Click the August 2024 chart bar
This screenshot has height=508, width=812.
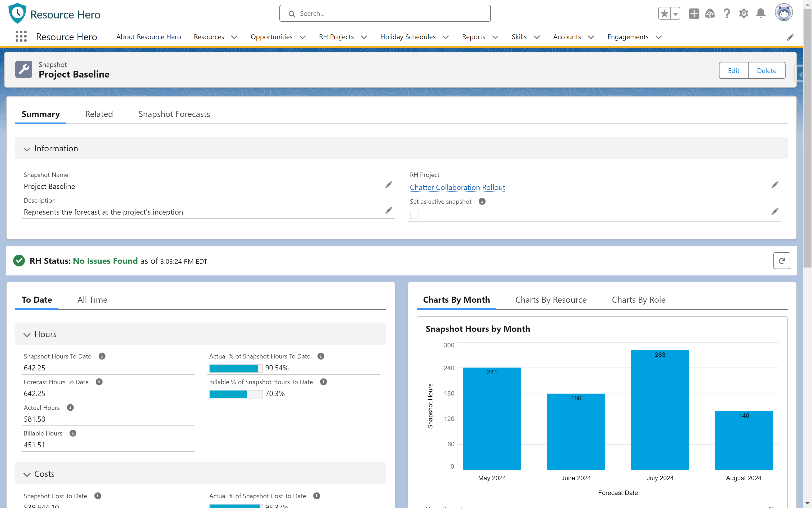click(x=744, y=440)
